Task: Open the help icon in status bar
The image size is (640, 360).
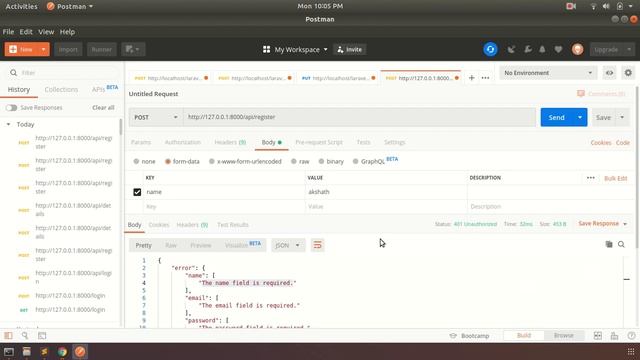Action: [631, 336]
